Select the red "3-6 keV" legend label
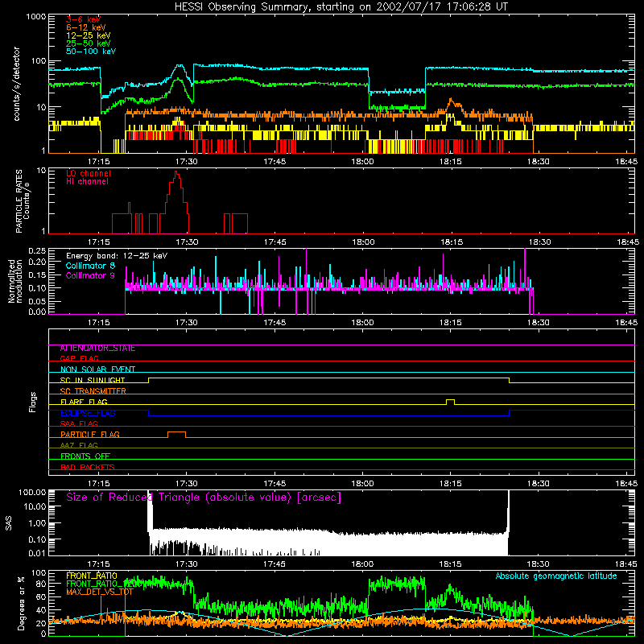The height and width of the screenshot is (644, 644). [84, 19]
